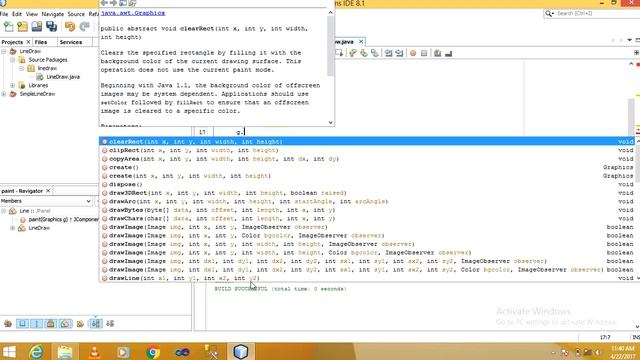Click the Windows Start button

[x=9, y=352]
